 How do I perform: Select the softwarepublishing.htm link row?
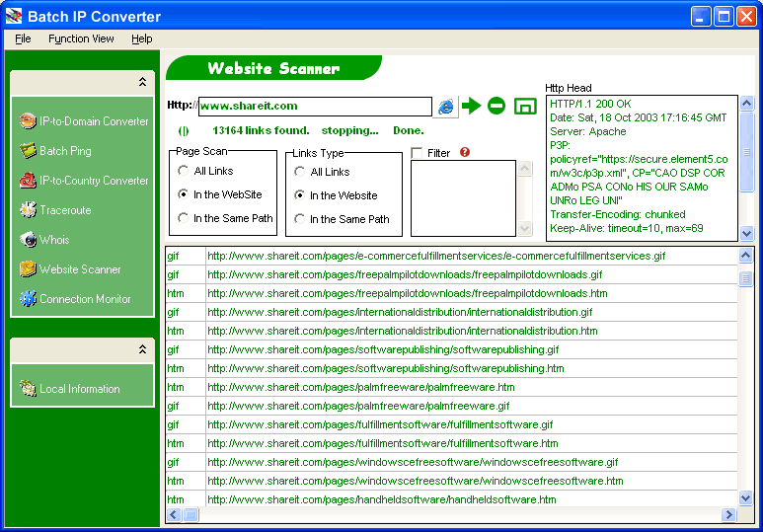click(x=451, y=368)
